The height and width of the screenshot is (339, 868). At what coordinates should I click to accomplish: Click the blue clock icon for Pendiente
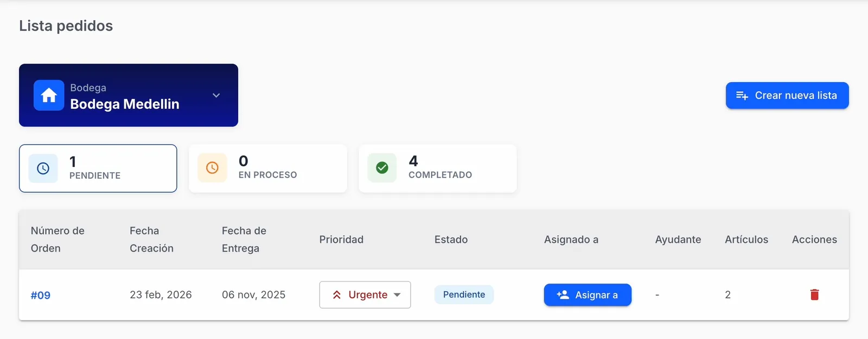click(43, 168)
